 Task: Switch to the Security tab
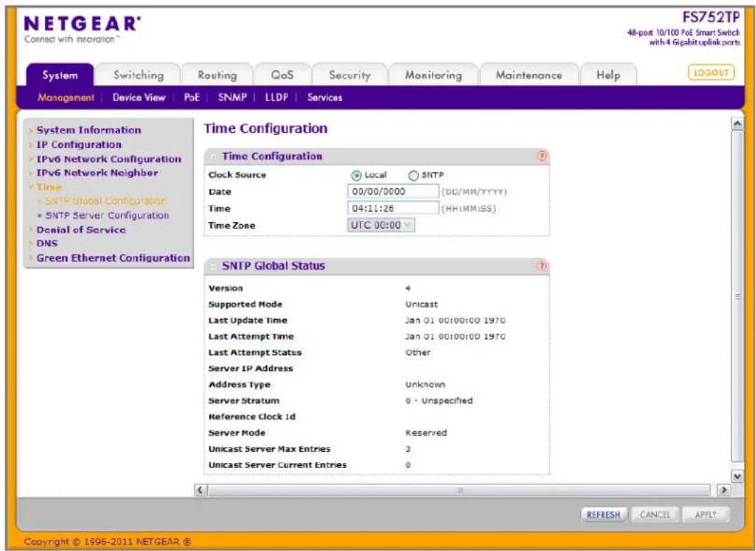pyautogui.click(x=350, y=75)
